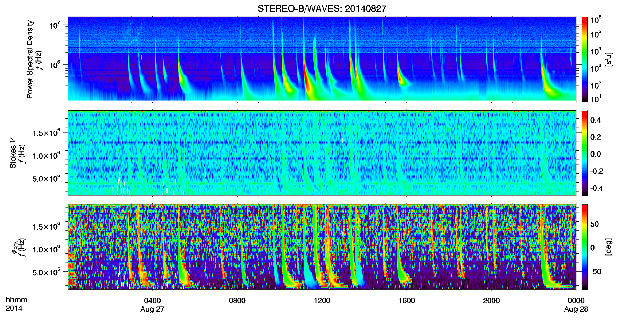Click the hhmm time-format label
The height and width of the screenshot is (332, 644).
pos(17,300)
